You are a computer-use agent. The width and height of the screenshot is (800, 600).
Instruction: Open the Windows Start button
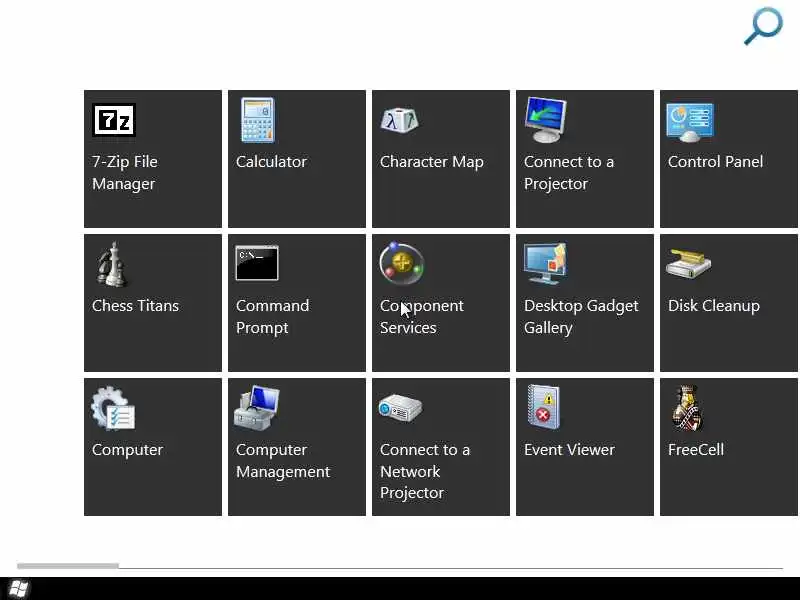[19, 589]
